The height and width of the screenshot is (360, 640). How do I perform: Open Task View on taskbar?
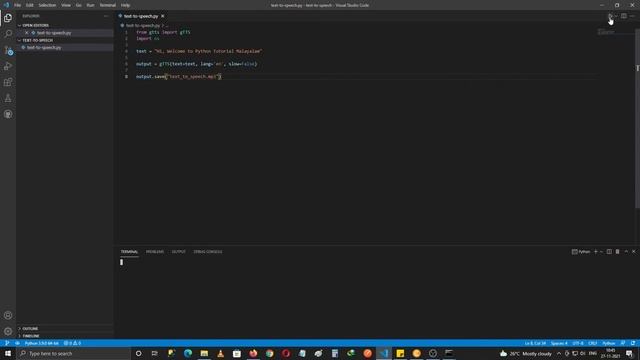tap(155, 353)
